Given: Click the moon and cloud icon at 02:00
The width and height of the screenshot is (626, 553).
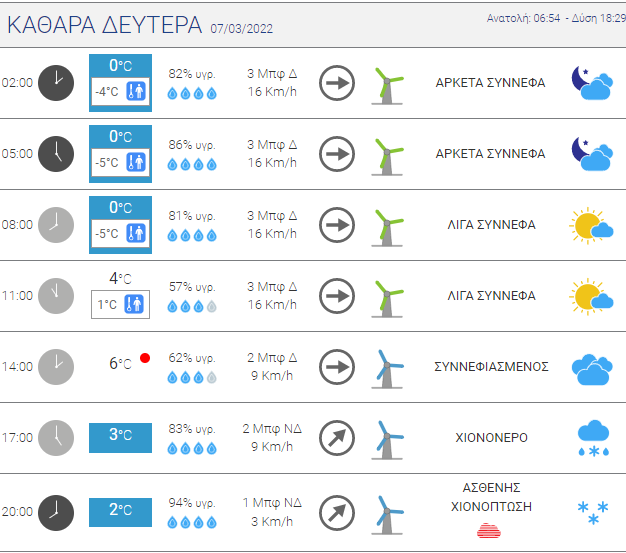Looking at the screenshot, I should (591, 84).
